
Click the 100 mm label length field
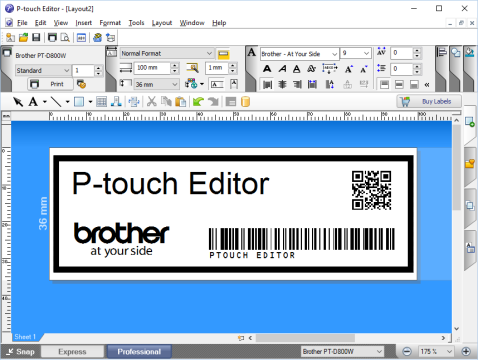coord(153,68)
